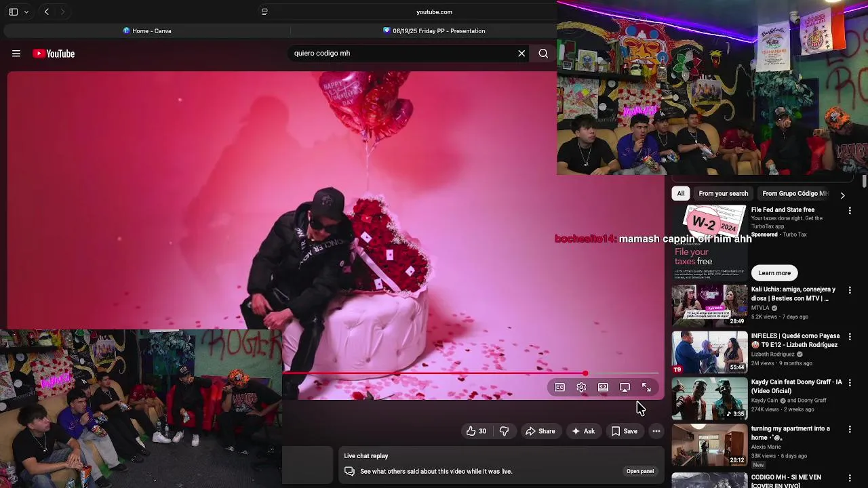
Task: Open the Kaydy Cain IA video thumbnail
Action: pos(709,399)
